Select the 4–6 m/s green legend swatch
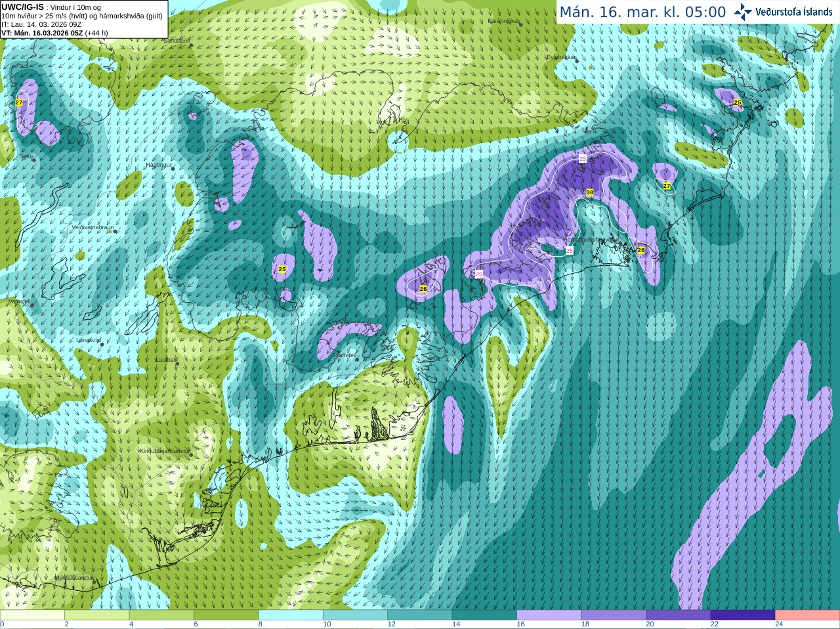Viewport: 840px width, 629px height. (161, 615)
